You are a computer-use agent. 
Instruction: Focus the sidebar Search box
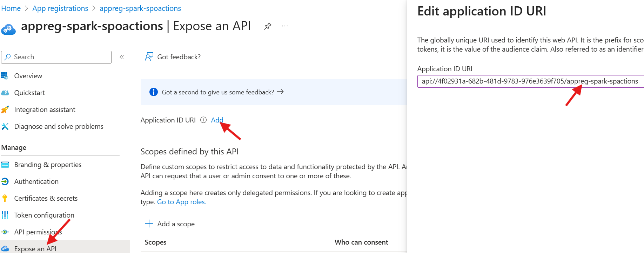(x=60, y=57)
